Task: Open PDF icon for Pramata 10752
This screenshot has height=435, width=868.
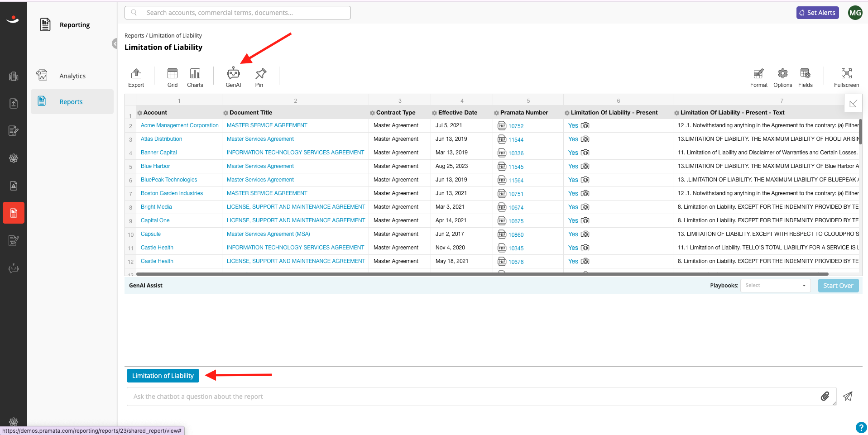Action: 502,126
